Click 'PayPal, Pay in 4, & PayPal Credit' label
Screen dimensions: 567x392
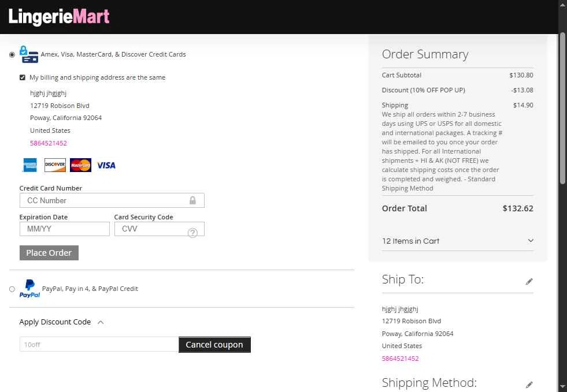pyautogui.click(x=90, y=289)
